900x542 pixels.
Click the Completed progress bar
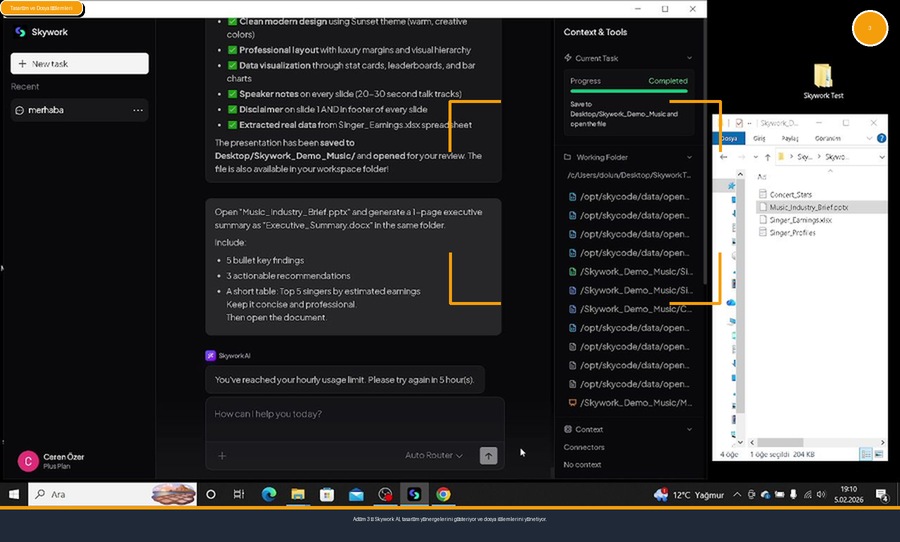click(x=628, y=91)
